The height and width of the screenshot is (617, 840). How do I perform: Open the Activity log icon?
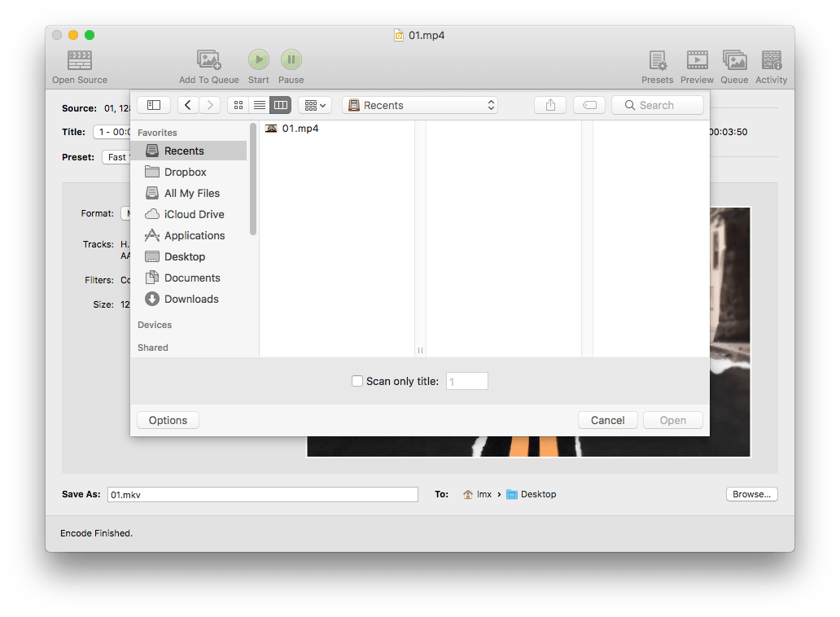tap(771, 60)
